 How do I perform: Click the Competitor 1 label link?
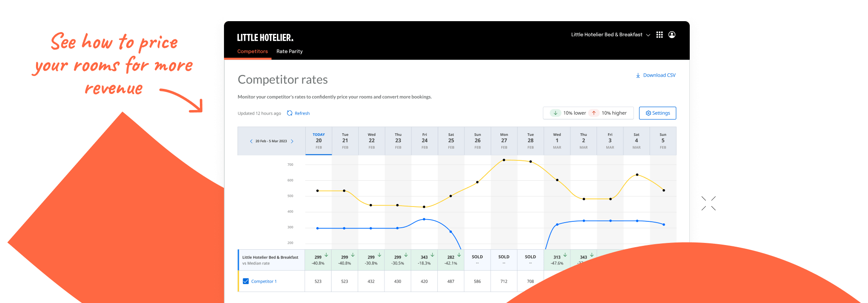[264, 281]
